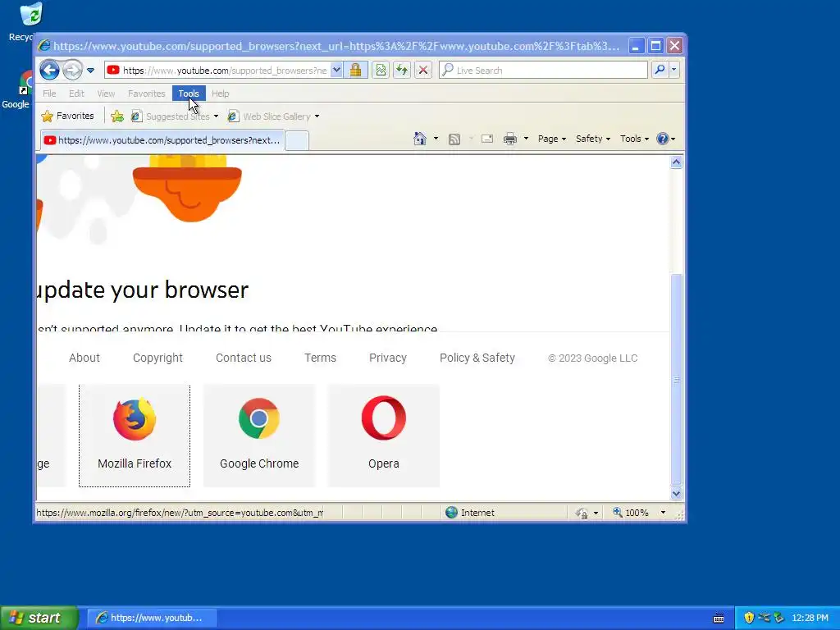Open the Edit menu
The height and width of the screenshot is (630, 840).
pyautogui.click(x=76, y=94)
